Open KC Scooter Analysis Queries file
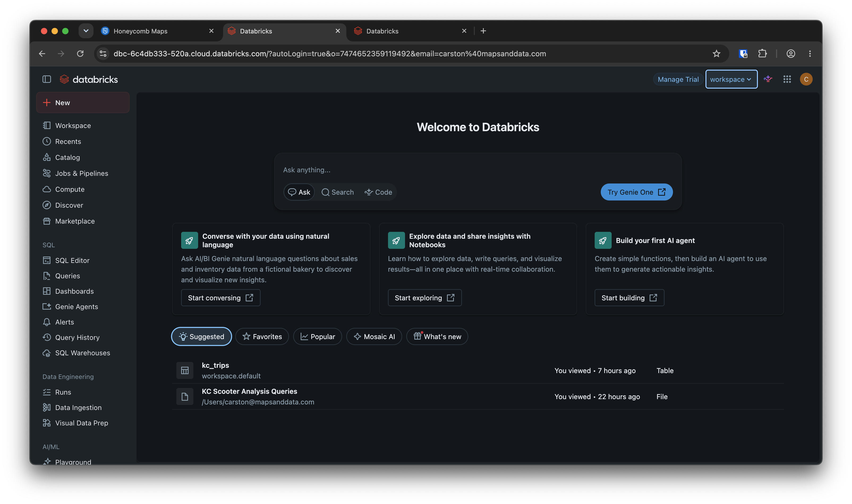Image resolution: width=852 pixels, height=504 pixels. (250, 391)
